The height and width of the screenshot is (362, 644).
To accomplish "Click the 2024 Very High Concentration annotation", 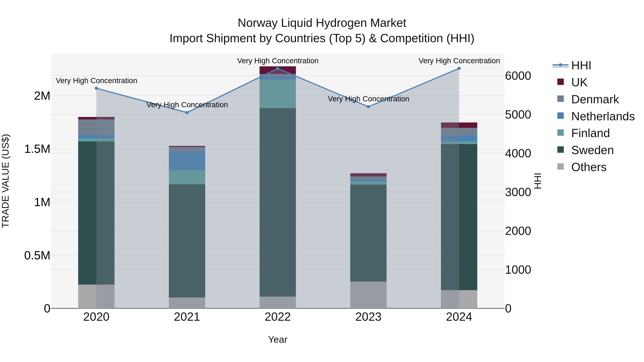I will point(459,61).
